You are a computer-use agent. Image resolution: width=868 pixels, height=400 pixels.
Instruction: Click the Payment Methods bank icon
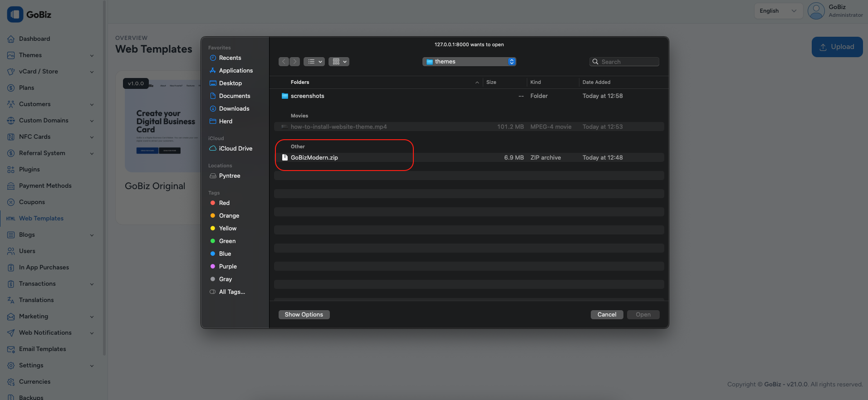click(11, 186)
